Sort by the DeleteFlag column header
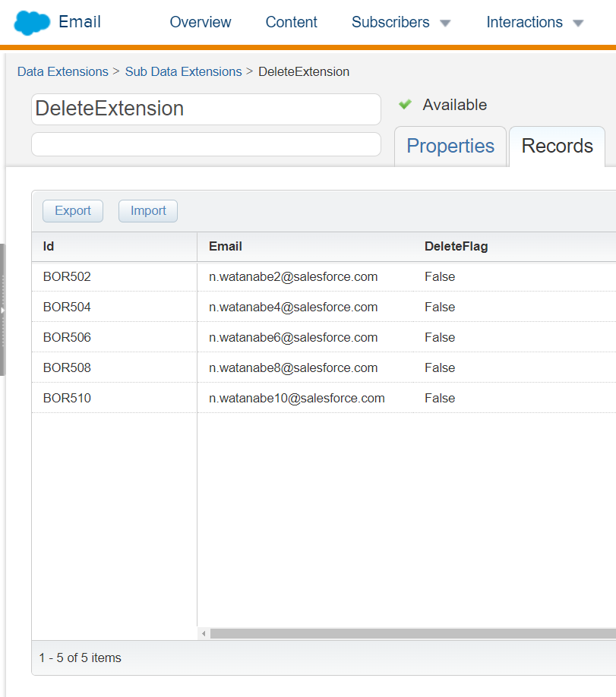The width and height of the screenshot is (616, 697). pos(456,246)
